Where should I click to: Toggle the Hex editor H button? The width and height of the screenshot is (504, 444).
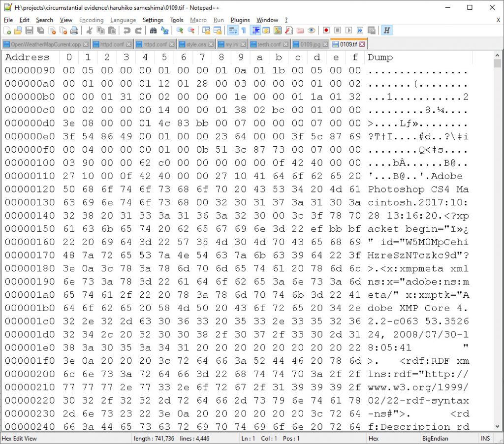[387, 31]
